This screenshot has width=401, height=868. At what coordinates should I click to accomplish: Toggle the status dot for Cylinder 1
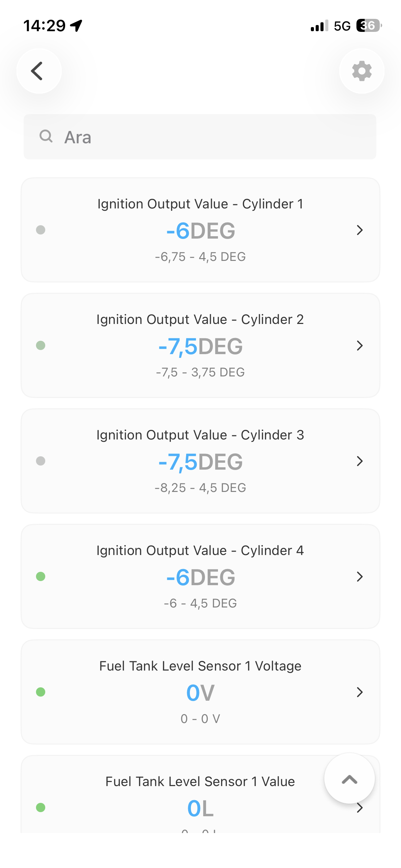pyautogui.click(x=41, y=230)
